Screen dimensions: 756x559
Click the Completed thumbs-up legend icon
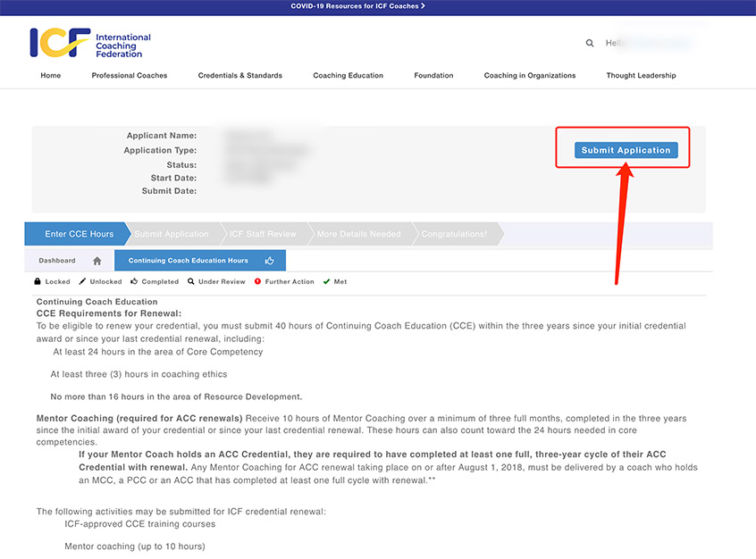pos(134,281)
